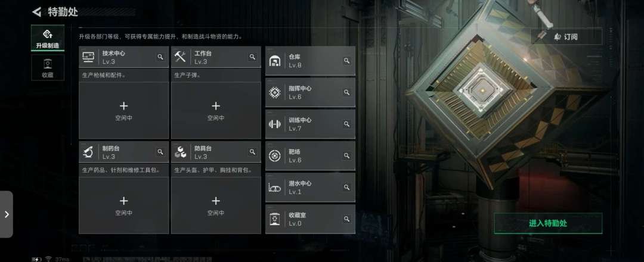644x262 pixels.
Task: Click the back arrow beside 特勤处
Action: [36, 12]
